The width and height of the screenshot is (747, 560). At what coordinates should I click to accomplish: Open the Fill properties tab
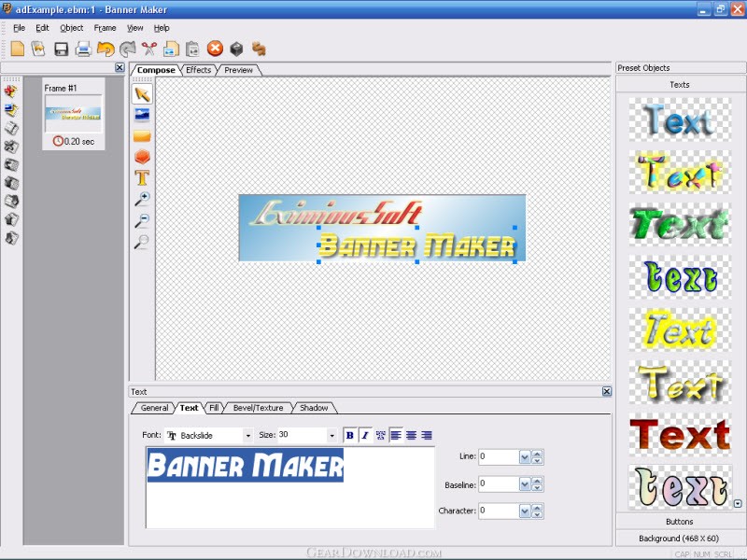[214, 408]
